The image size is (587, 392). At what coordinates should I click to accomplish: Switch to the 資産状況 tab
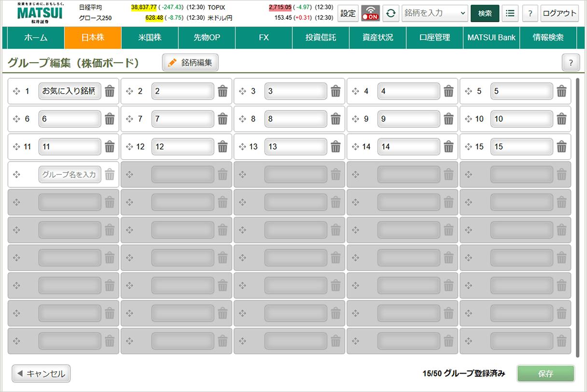(377, 38)
